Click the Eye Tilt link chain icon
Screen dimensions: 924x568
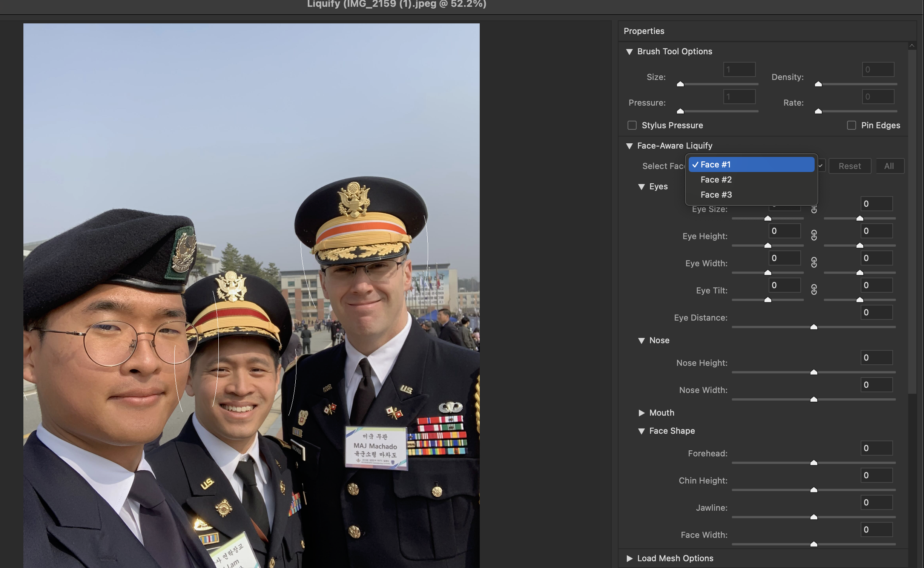tap(814, 290)
